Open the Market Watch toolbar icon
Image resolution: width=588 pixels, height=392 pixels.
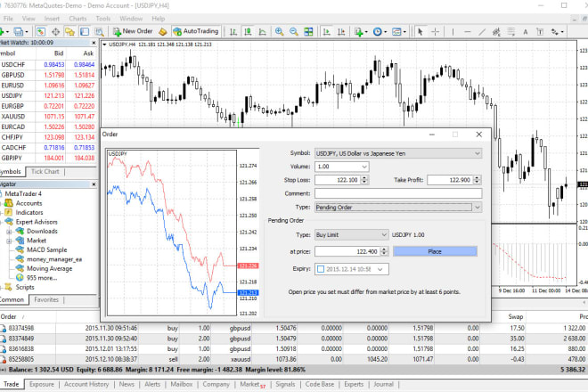click(41, 31)
